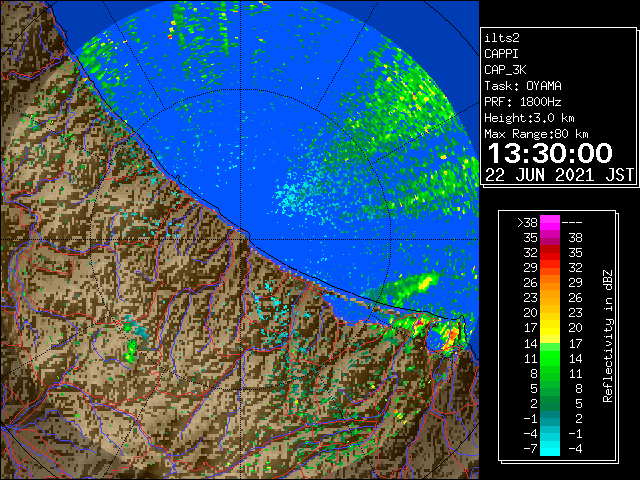Screen dimensions: 640x480
Task: Select the -7 legend label
Action: 530,449
